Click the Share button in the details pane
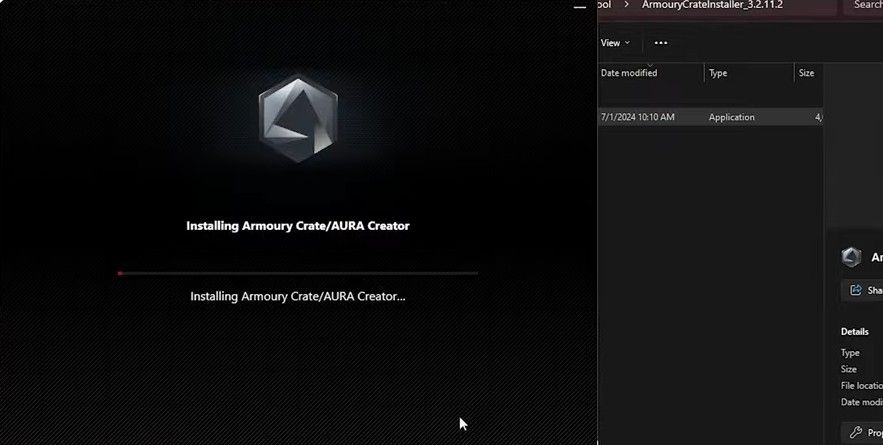This screenshot has height=445, width=883. tap(863, 290)
